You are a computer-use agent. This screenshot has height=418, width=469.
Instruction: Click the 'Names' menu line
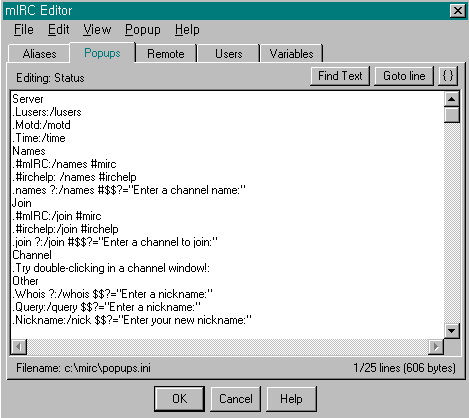point(29,151)
